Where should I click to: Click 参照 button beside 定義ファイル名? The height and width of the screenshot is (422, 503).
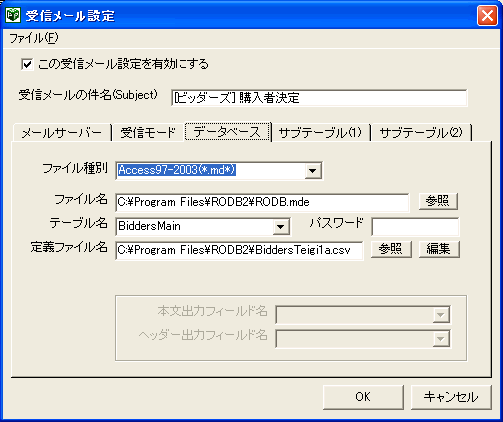(x=391, y=249)
